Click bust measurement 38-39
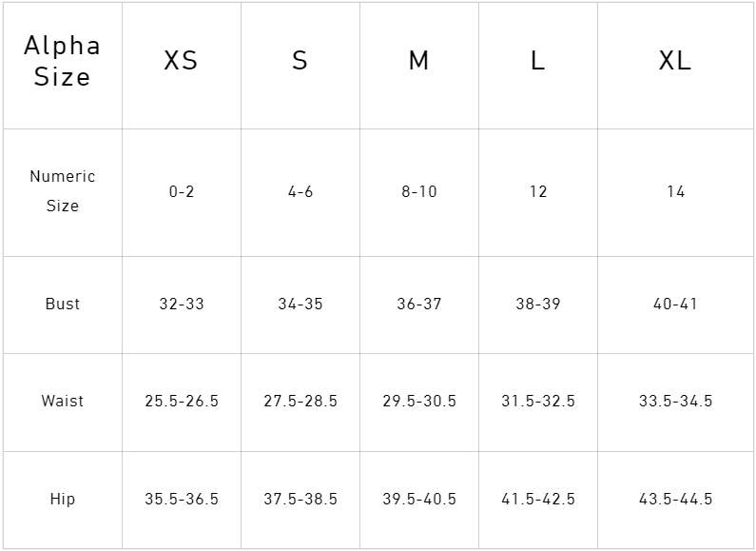 [x=538, y=305]
